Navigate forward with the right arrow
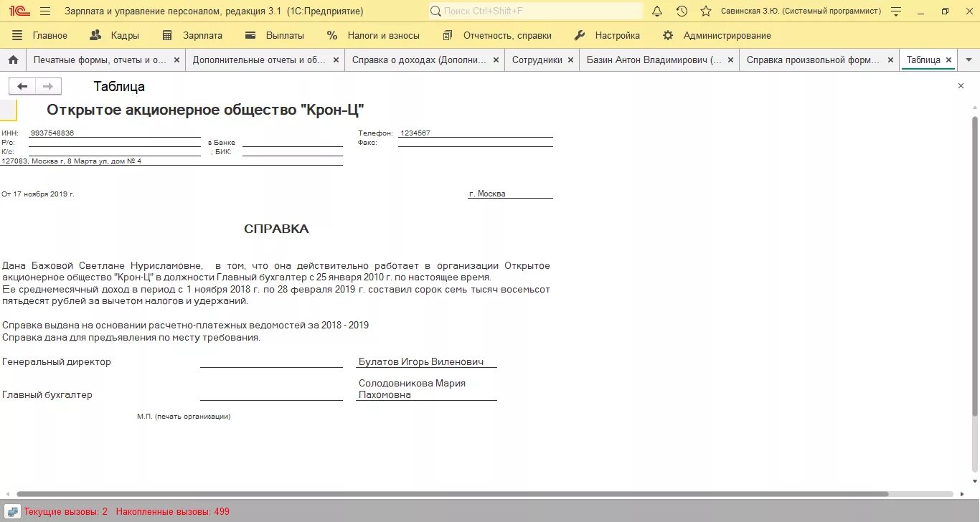 (x=48, y=87)
